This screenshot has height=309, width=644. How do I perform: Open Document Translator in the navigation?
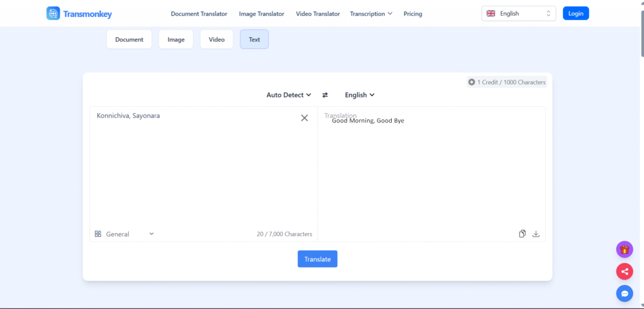[199, 14]
